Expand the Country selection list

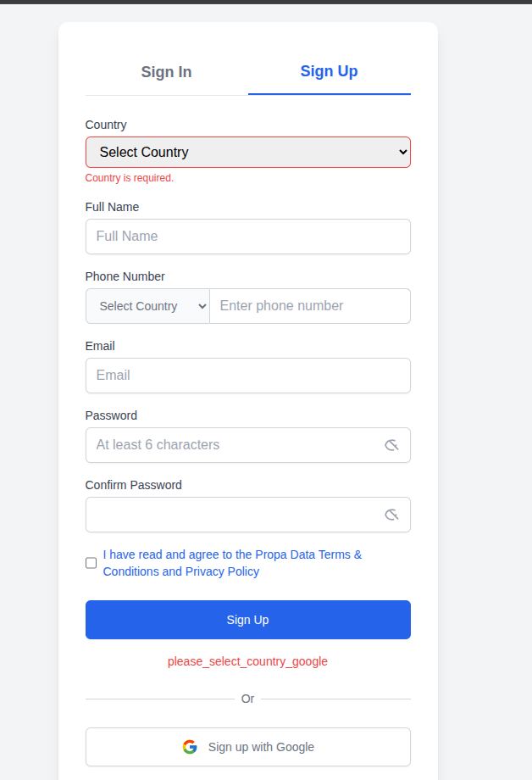[247, 152]
